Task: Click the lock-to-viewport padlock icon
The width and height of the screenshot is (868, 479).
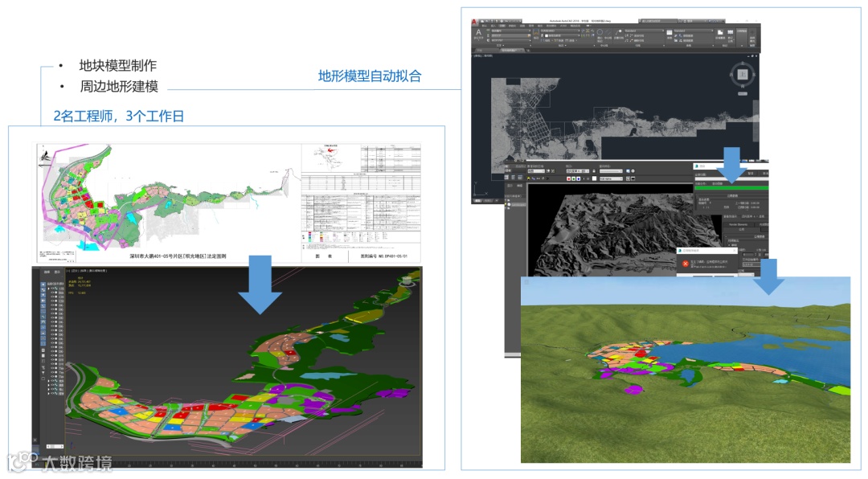Action: click(594, 171)
